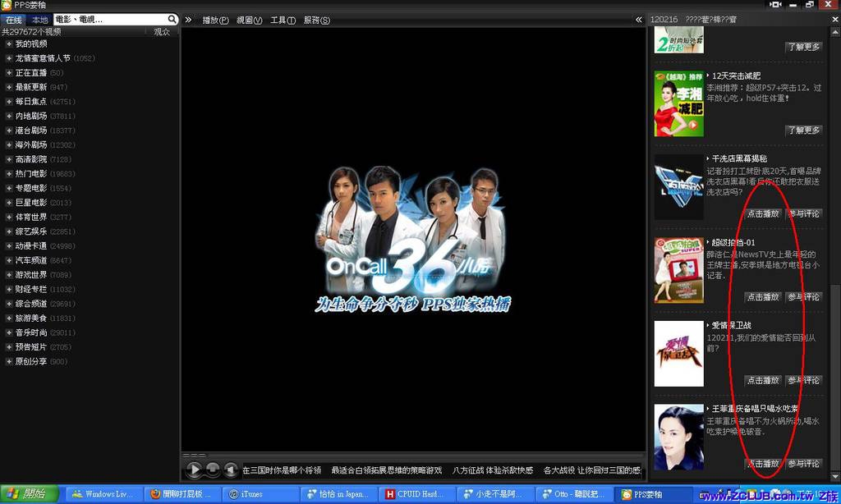This screenshot has height=504, width=841.
Task: Select 旅游美食 in the category list
Action: pos(31,318)
